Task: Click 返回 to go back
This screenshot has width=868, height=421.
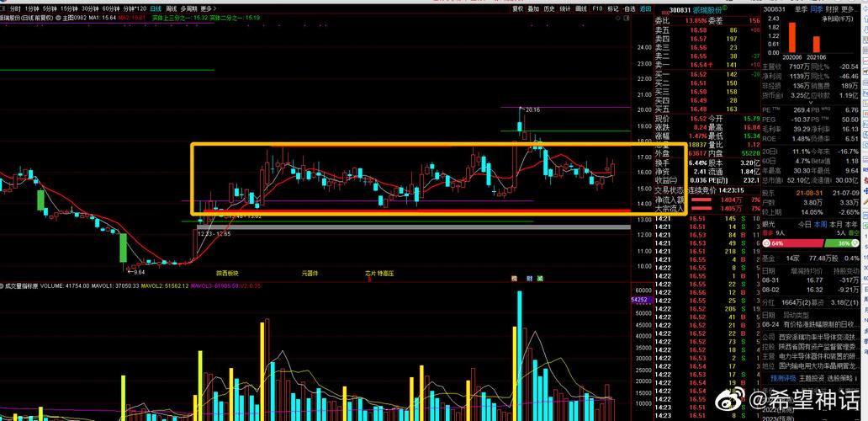Action: click(645, 9)
